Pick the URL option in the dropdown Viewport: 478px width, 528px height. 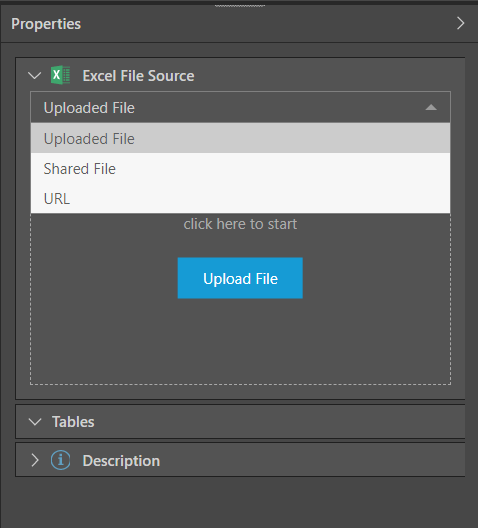click(240, 198)
